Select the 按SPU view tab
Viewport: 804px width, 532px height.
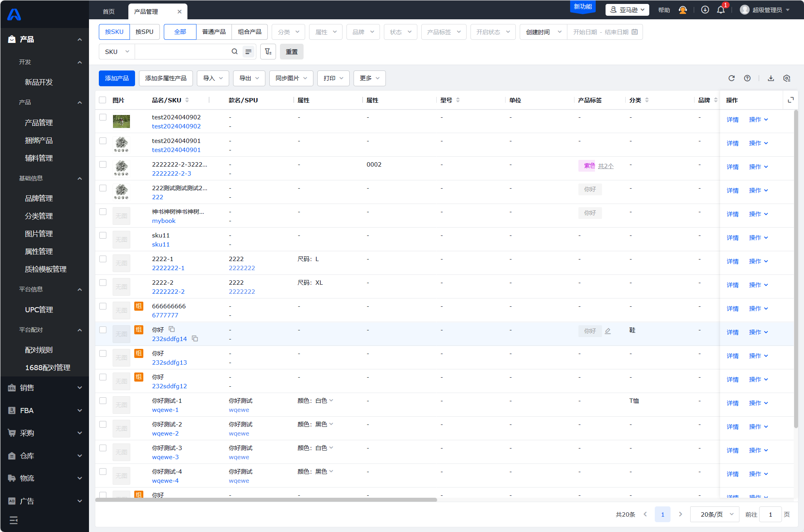[x=144, y=32]
